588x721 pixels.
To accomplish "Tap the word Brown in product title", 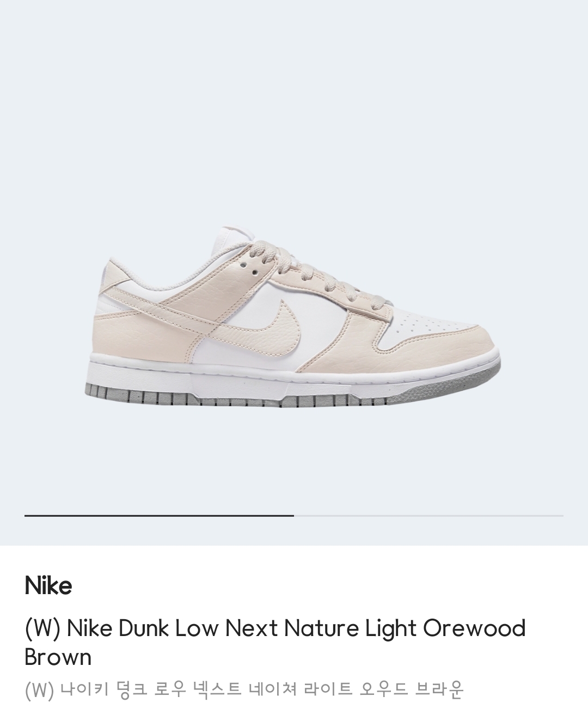I will point(58,657).
